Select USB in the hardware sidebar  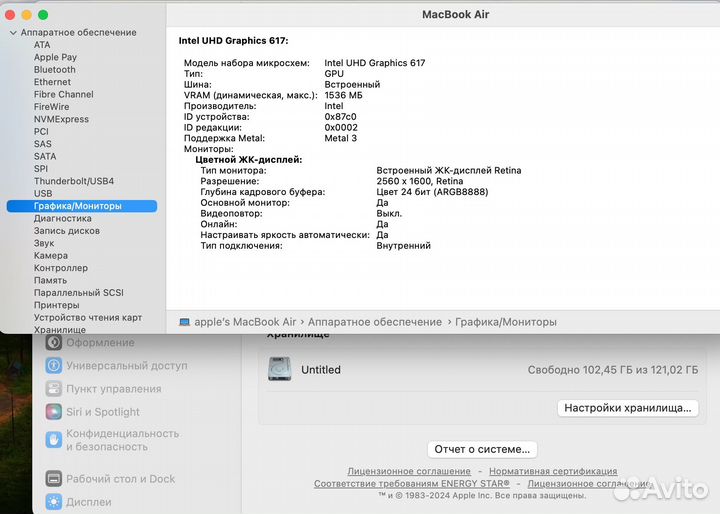click(43, 194)
